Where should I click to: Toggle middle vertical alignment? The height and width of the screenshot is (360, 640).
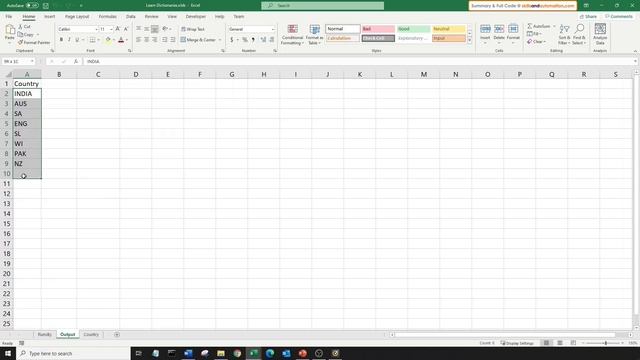click(147, 29)
